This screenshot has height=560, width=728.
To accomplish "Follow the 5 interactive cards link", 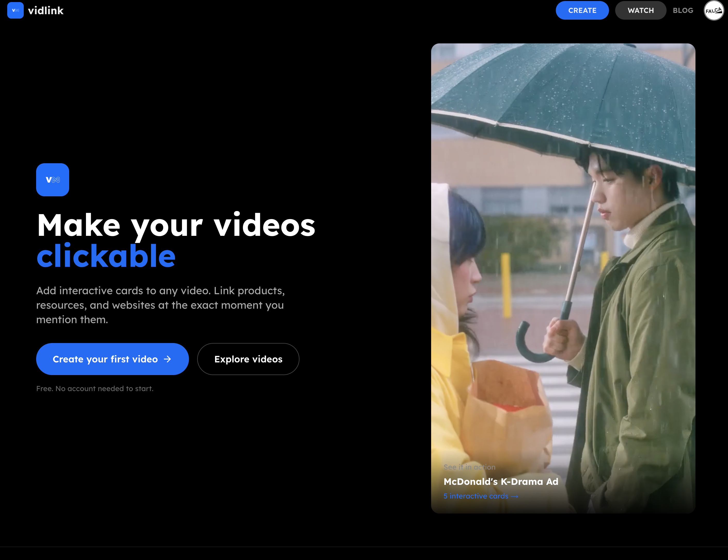I will (x=476, y=496).
